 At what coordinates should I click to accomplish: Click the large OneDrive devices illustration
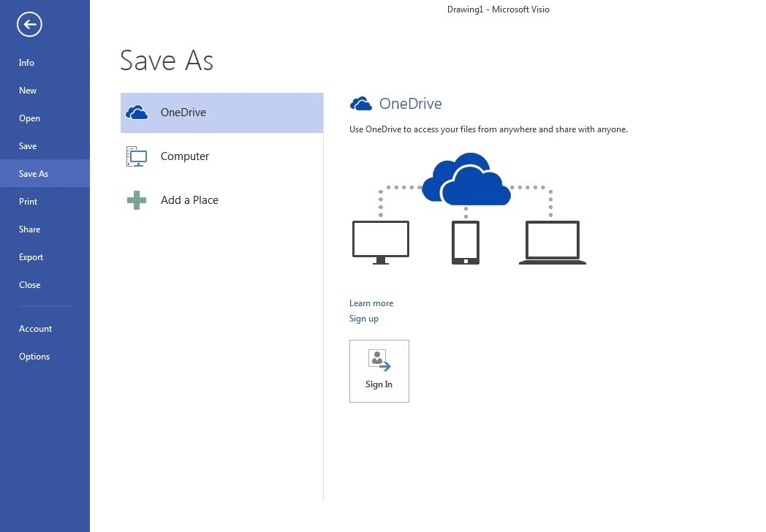469,208
